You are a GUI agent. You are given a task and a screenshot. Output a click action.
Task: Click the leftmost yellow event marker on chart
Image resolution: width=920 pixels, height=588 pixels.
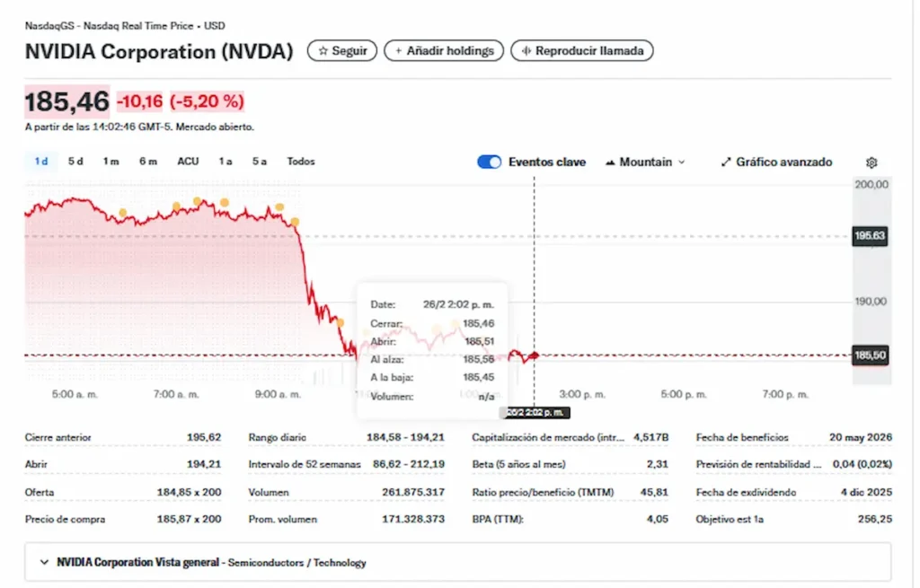(124, 212)
